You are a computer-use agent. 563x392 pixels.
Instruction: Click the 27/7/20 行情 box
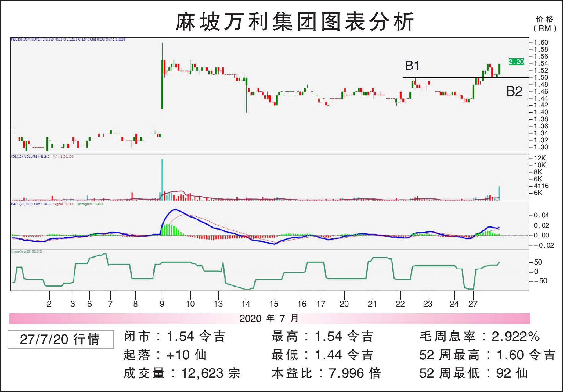point(60,339)
